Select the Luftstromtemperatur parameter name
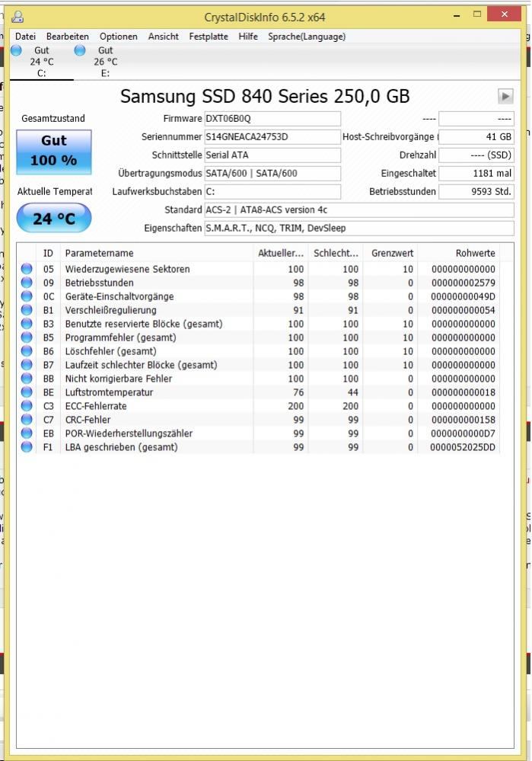532x761 pixels. (x=109, y=392)
